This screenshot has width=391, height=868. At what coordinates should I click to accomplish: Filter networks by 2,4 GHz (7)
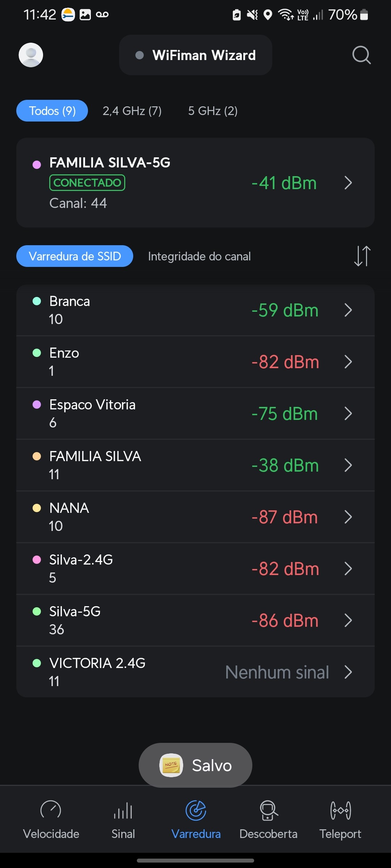132,111
